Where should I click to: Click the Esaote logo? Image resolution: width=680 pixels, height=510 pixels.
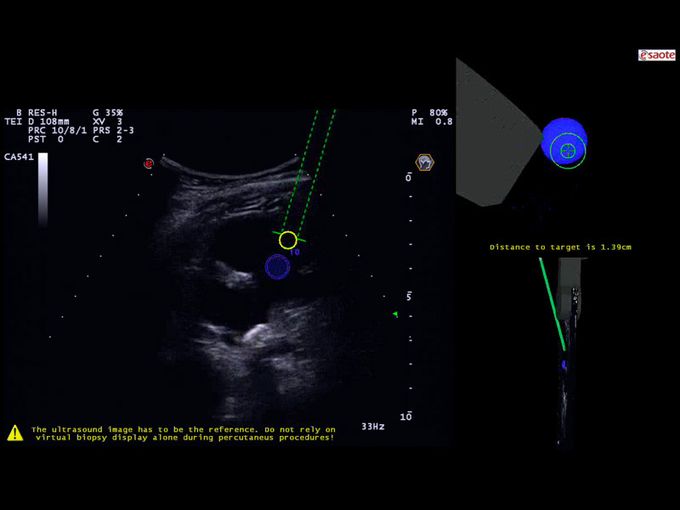point(657,55)
